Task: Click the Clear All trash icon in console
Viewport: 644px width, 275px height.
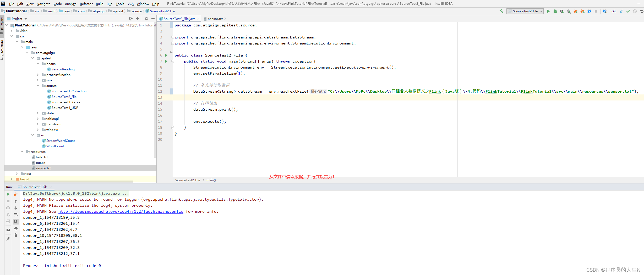Action: pos(16,235)
